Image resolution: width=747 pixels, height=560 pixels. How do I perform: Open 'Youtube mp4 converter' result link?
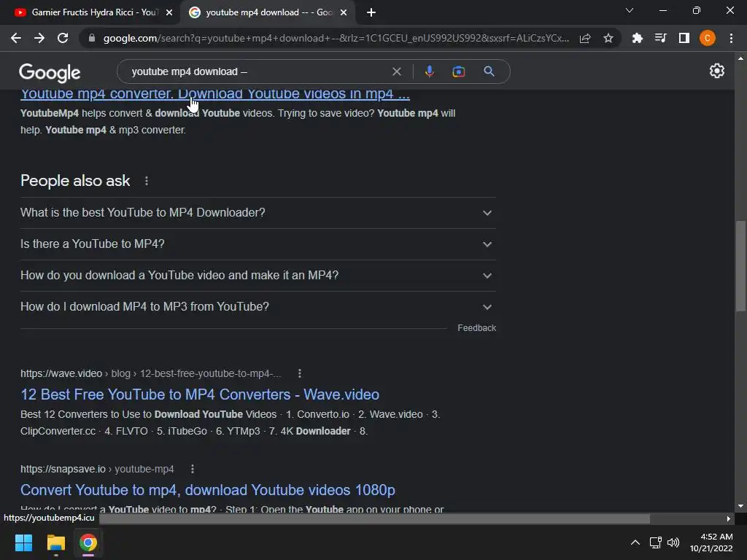[215, 94]
